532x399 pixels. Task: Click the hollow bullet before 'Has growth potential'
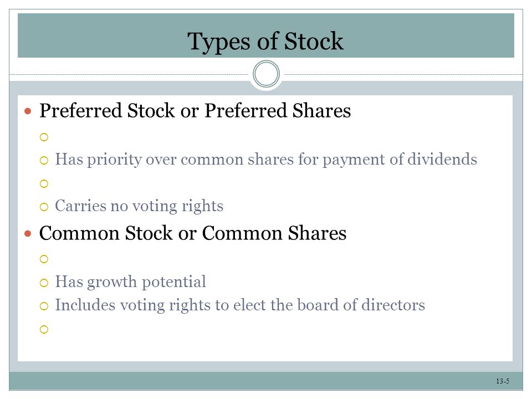tap(44, 283)
